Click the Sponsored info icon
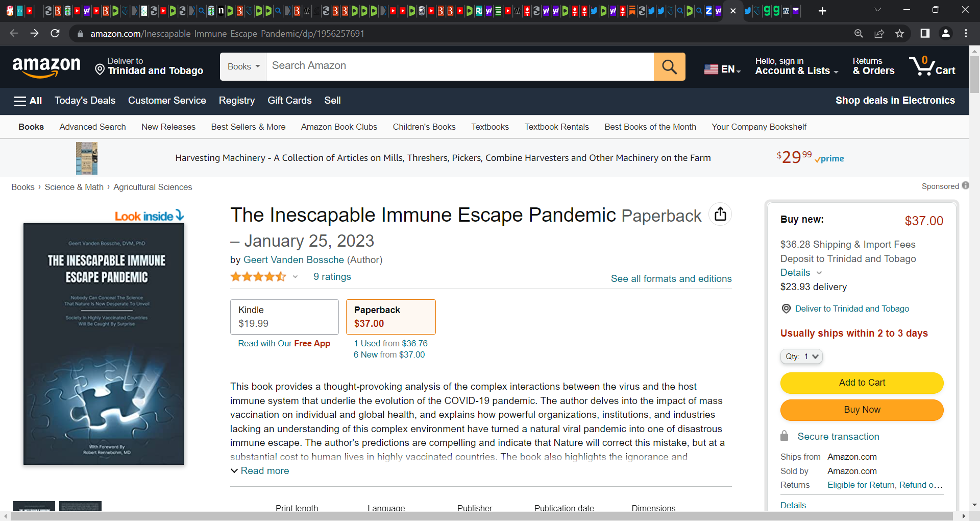The image size is (980, 521). point(965,186)
